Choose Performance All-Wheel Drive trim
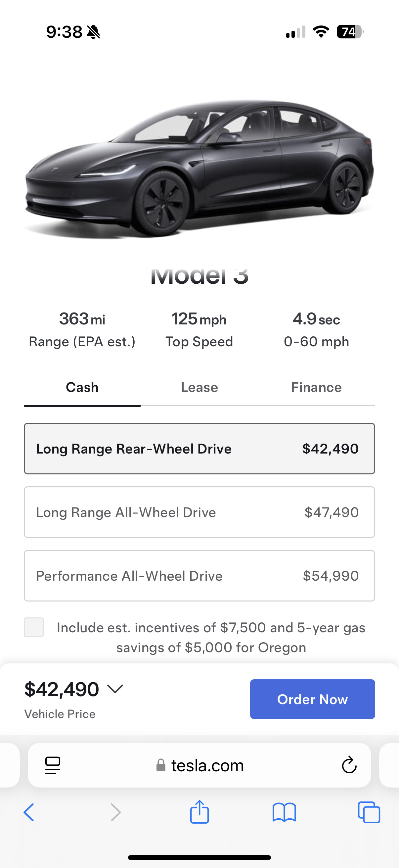 tap(199, 576)
